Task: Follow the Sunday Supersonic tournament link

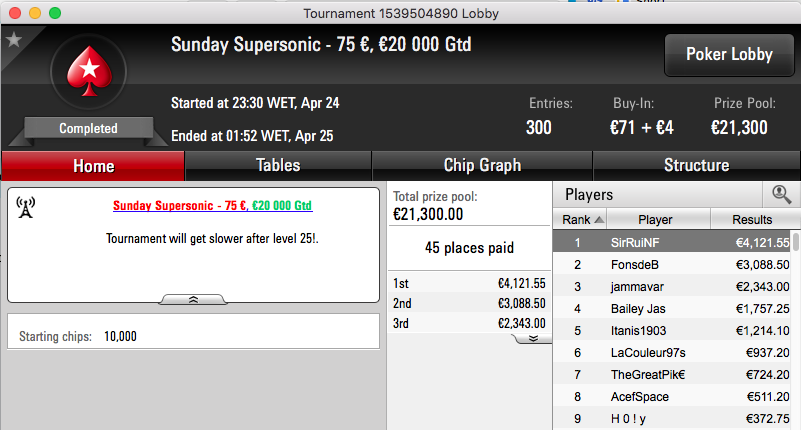Action: [213, 206]
